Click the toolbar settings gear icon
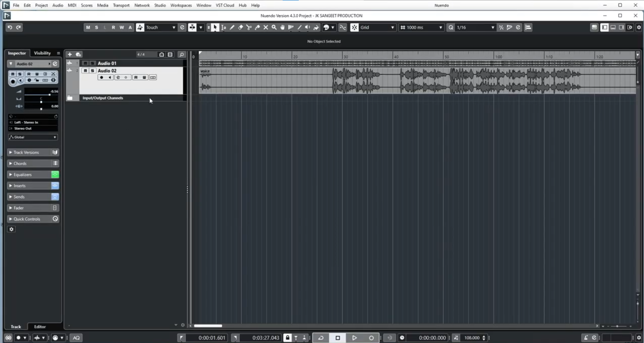The image size is (644, 343). 639,27
